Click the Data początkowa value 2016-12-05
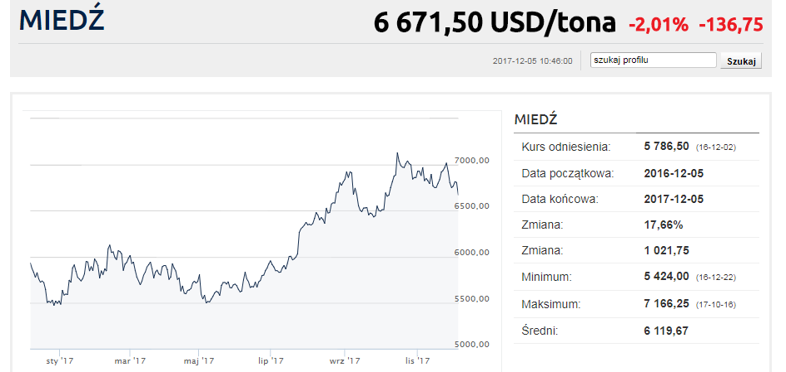 coord(673,173)
